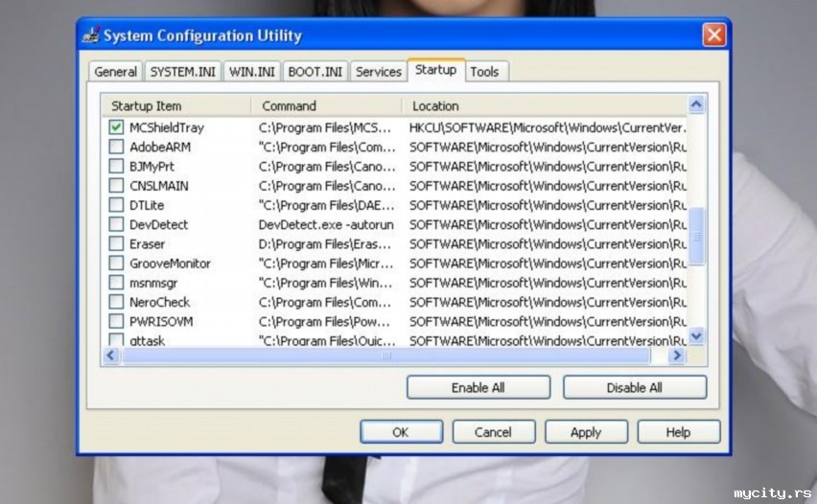Click the vertical scrollbar thumb

pos(696,237)
